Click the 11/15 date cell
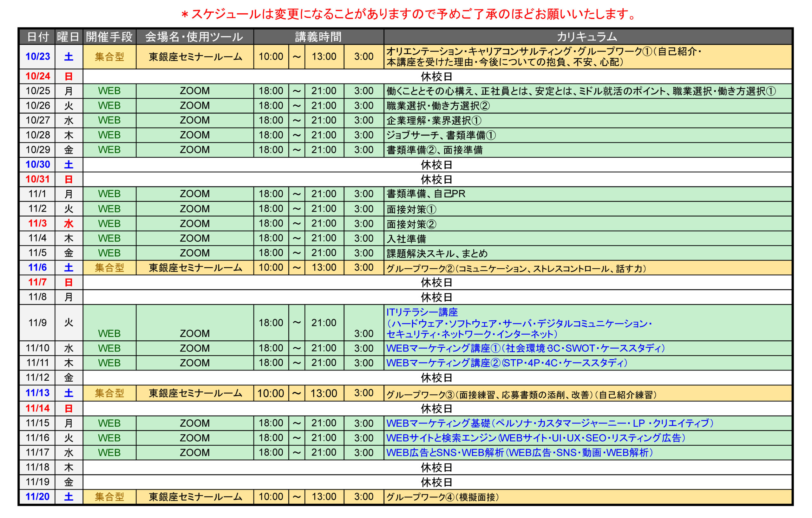This screenshot has height=518, width=812. [37, 423]
